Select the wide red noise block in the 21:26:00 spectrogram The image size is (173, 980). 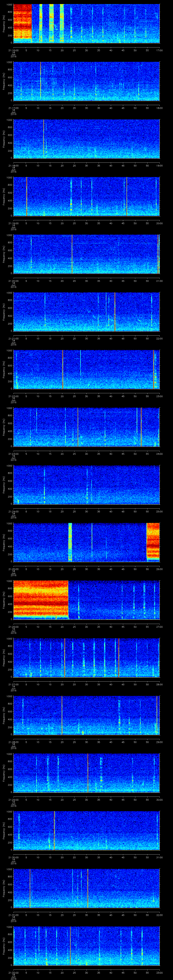[41, 600]
